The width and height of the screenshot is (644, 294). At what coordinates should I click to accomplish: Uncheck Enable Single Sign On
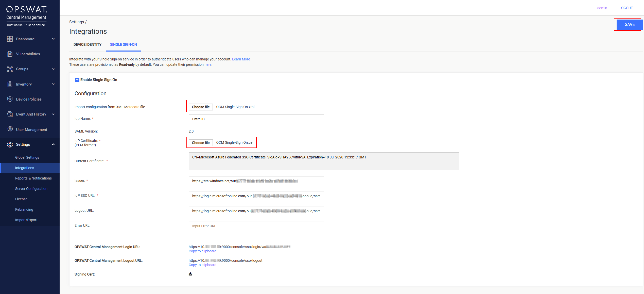(x=77, y=80)
